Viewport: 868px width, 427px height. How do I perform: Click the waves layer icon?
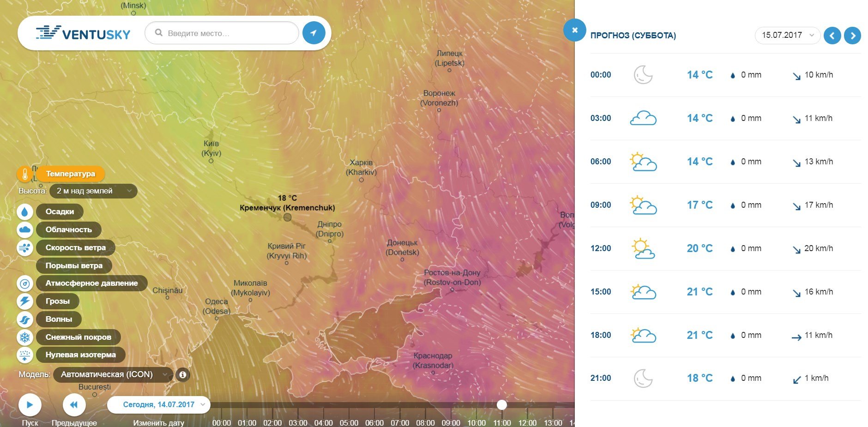24,319
